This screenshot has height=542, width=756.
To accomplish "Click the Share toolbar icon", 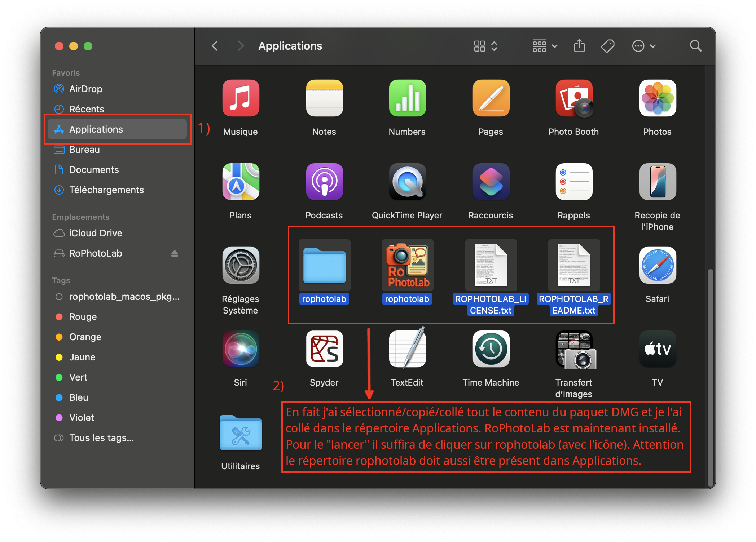I will click(579, 46).
